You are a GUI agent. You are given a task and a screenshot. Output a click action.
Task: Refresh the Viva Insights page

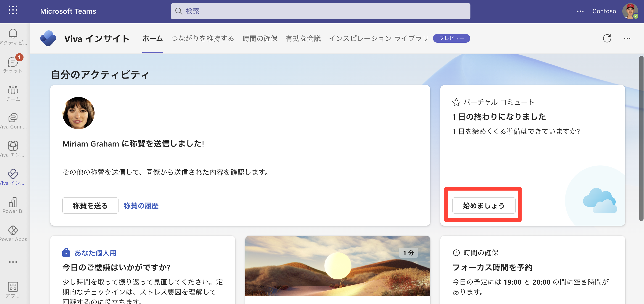point(607,39)
